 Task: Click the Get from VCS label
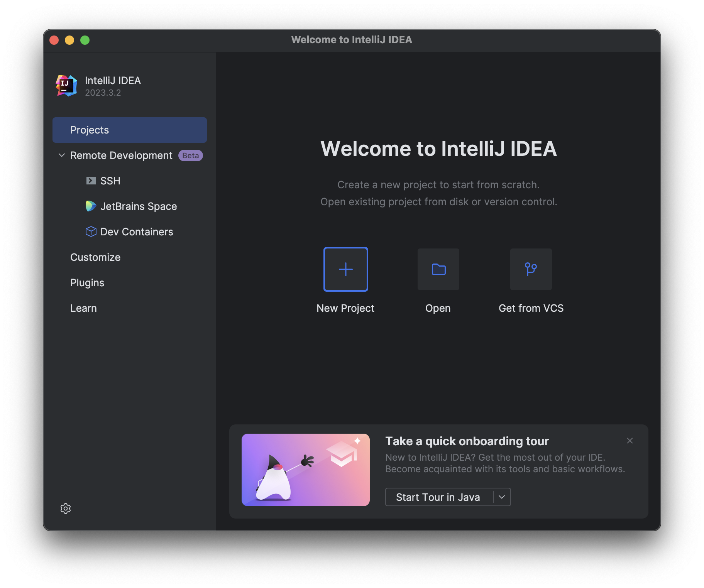(531, 308)
